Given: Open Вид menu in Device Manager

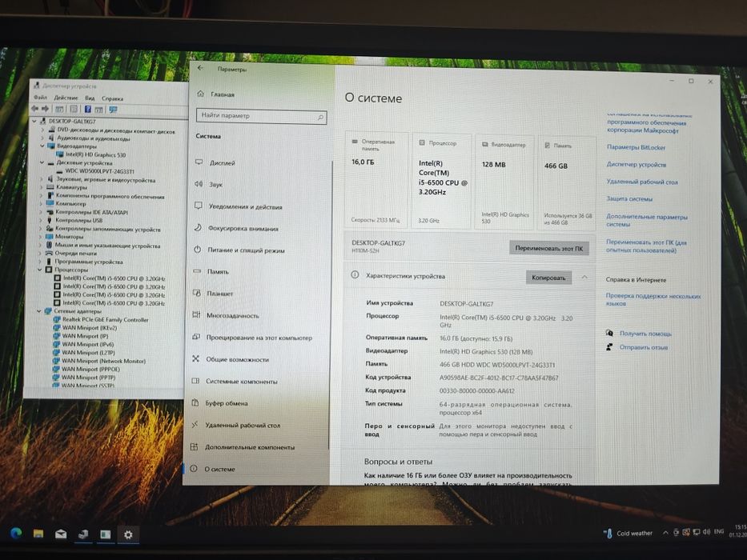Looking at the screenshot, I should tap(90, 98).
